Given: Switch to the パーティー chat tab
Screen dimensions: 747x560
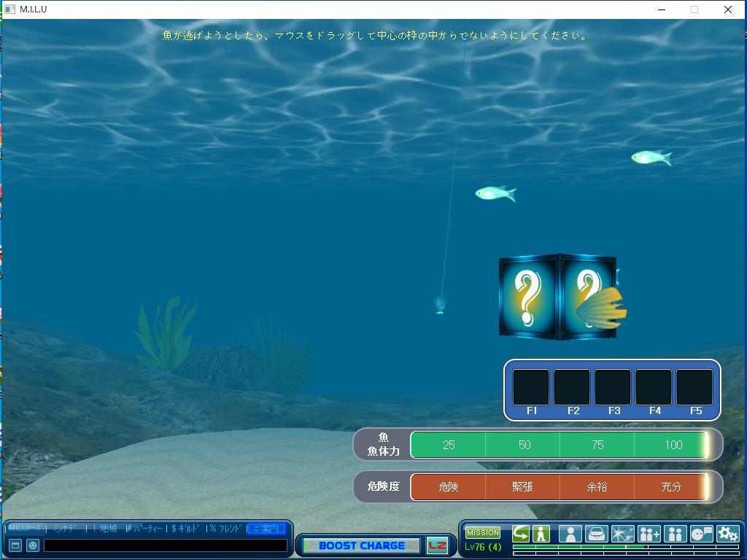Looking at the screenshot, I should tap(144, 529).
